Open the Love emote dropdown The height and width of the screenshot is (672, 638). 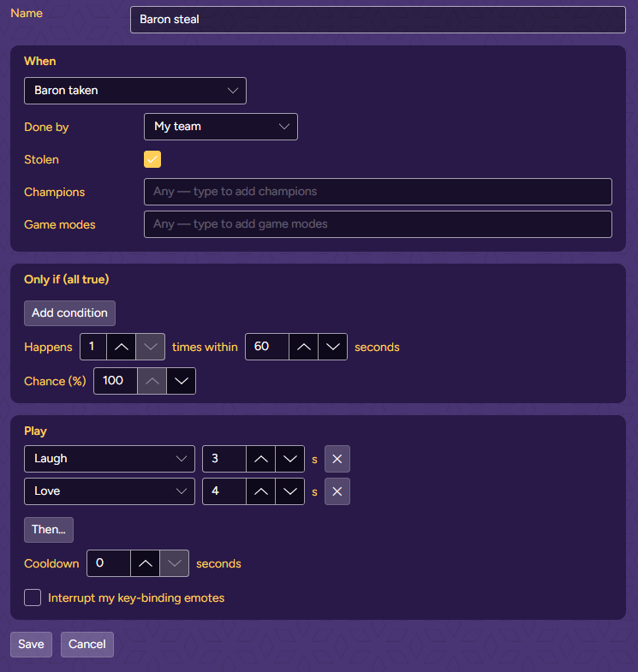[110, 491]
